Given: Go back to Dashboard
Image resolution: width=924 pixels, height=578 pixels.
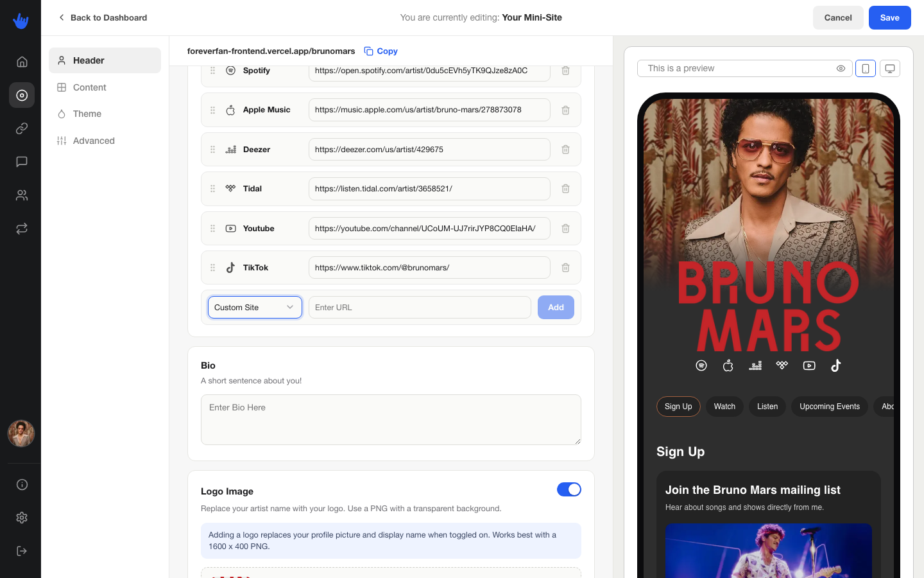Looking at the screenshot, I should [103, 17].
